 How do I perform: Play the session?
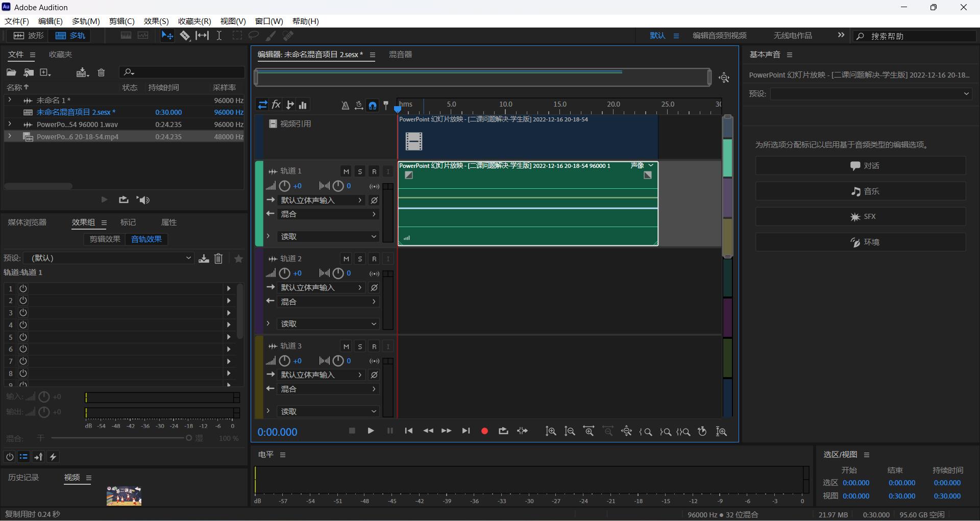pyautogui.click(x=371, y=431)
